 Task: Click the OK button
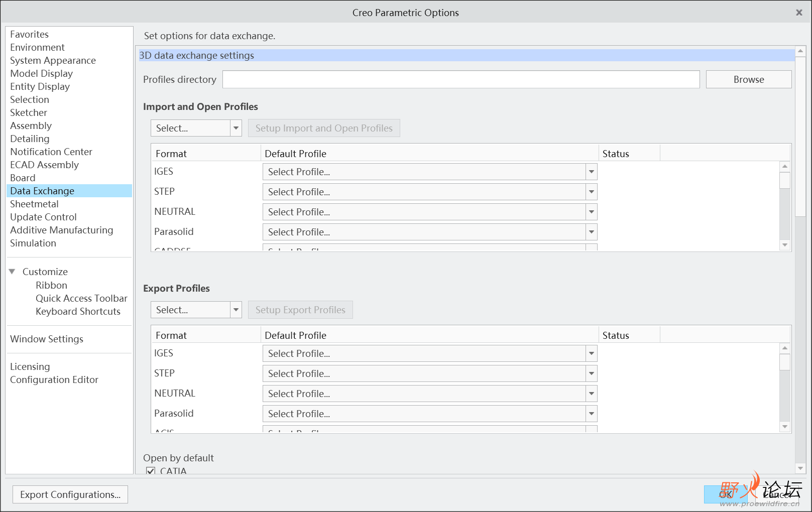[726, 494]
